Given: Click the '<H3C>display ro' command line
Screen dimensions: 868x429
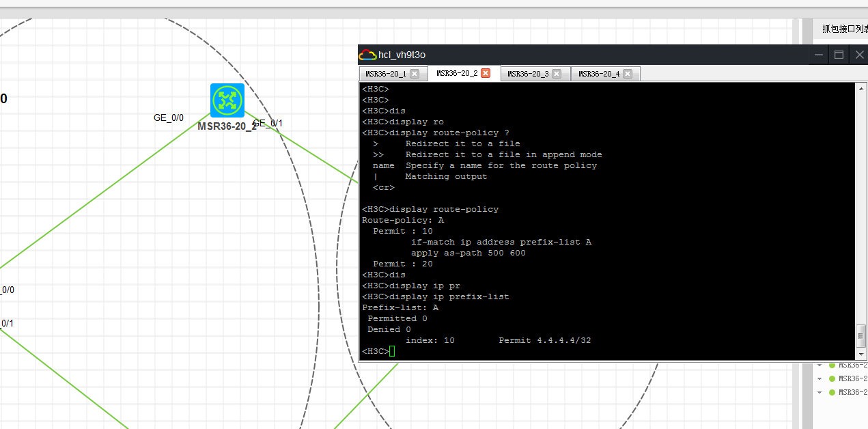Looking at the screenshot, I should (x=403, y=122).
